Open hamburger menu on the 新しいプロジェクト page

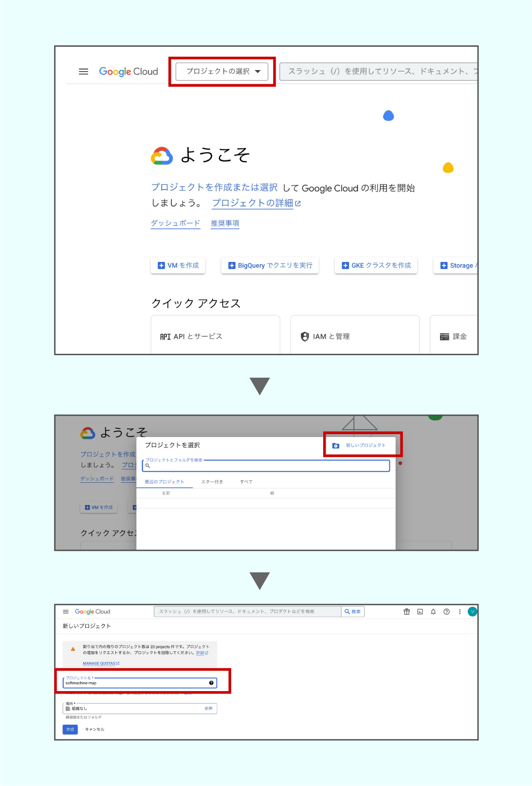66,612
